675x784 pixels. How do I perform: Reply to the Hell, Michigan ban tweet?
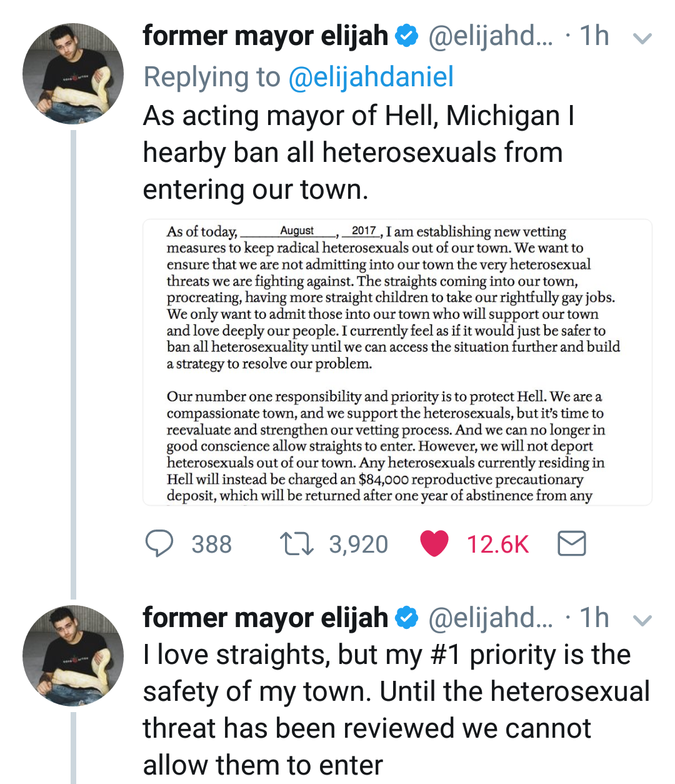pyautogui.click(x=159, y=543)
